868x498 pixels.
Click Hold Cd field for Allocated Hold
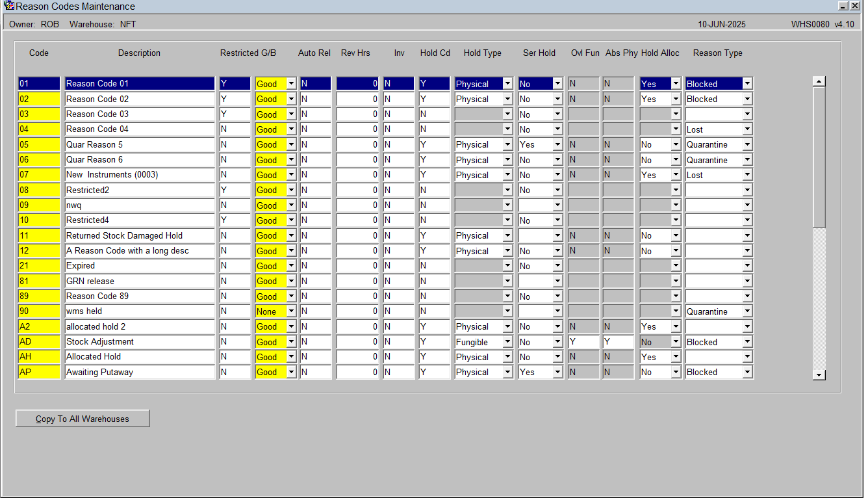tap(434, 357)
